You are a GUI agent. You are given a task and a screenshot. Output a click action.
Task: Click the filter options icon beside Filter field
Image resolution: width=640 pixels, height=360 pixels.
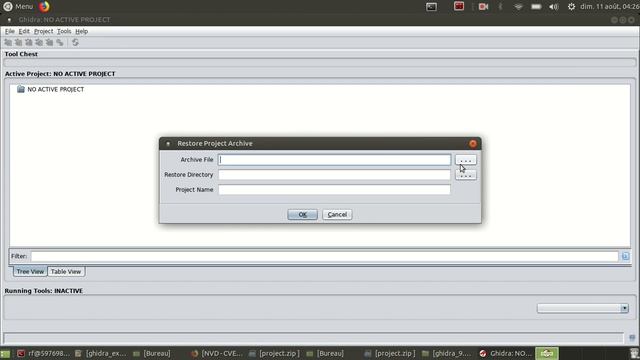[625, 256]
